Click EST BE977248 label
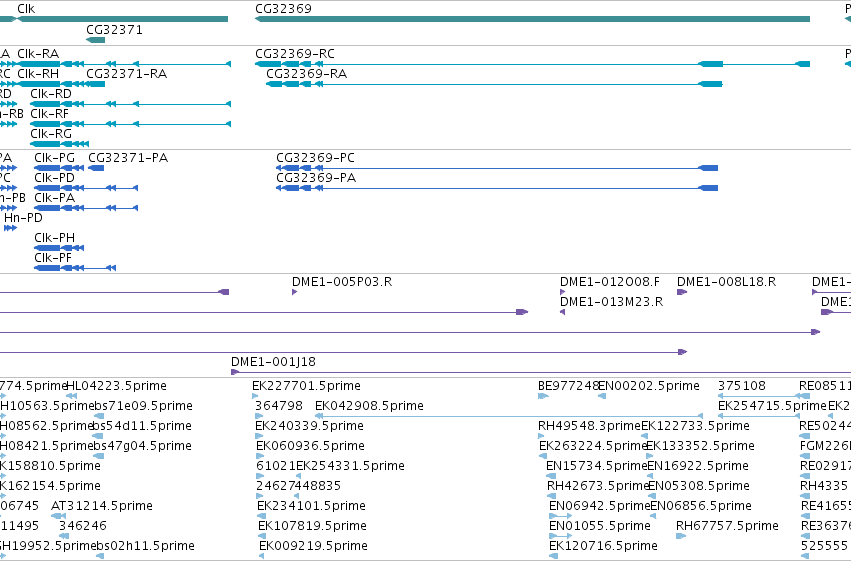The height and width of the screenshot is (561, 851). 568,386
